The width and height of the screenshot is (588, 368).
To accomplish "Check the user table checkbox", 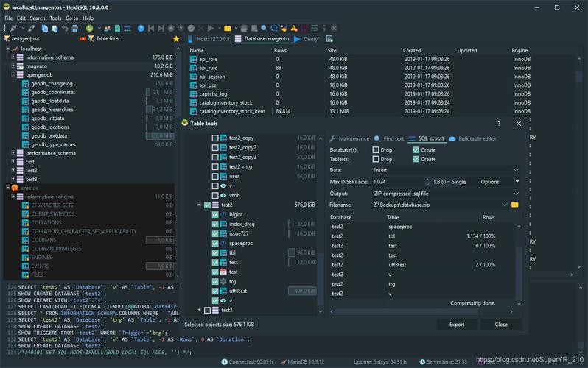I will coord(215,176).
